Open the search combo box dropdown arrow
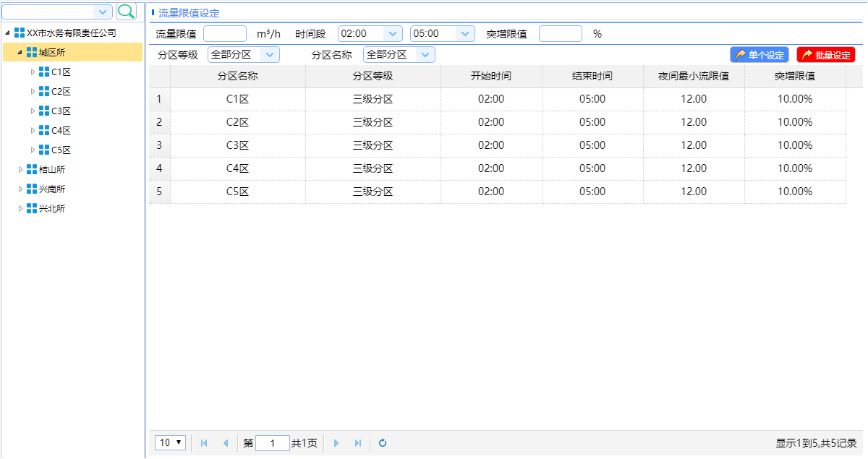This screenshot has height=459, width=868. click(x=103, y=12)
